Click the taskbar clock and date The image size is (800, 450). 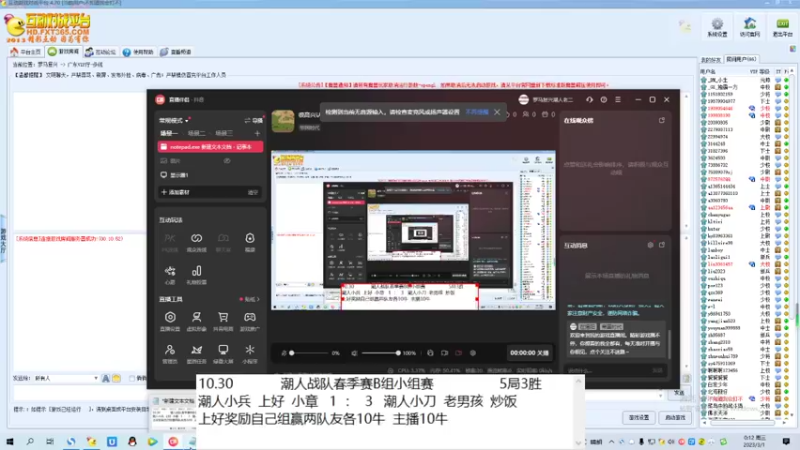(x=753, y=441)
